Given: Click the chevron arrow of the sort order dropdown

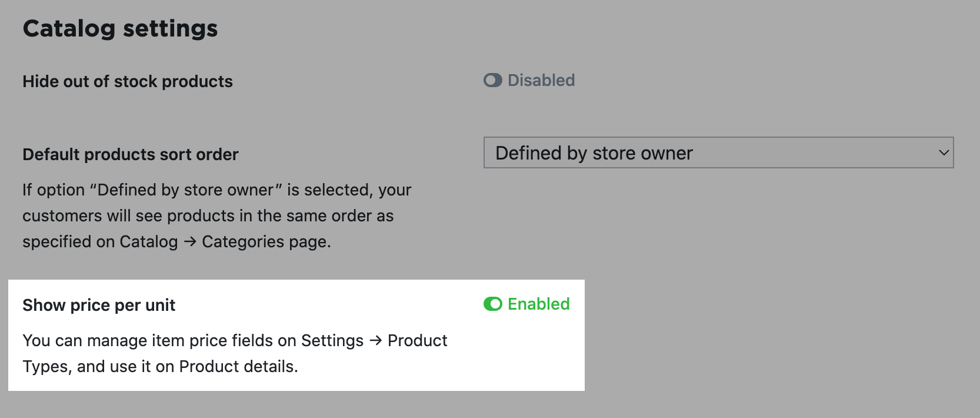Looking at the screenshot, I should tap(944, 153).
